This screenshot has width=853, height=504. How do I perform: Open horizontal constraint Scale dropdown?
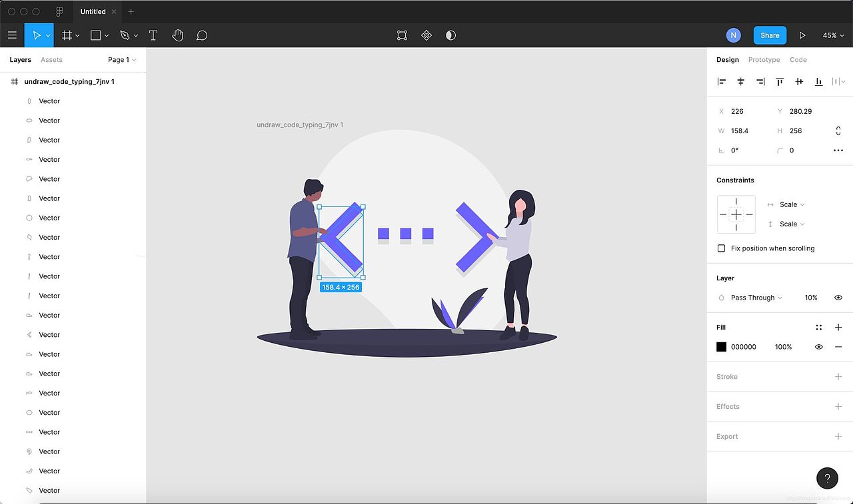coord(792,204)
